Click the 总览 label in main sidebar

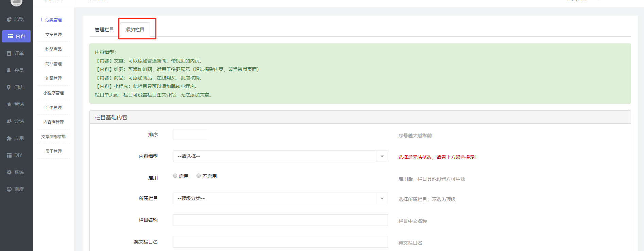(x=19, y=19)
